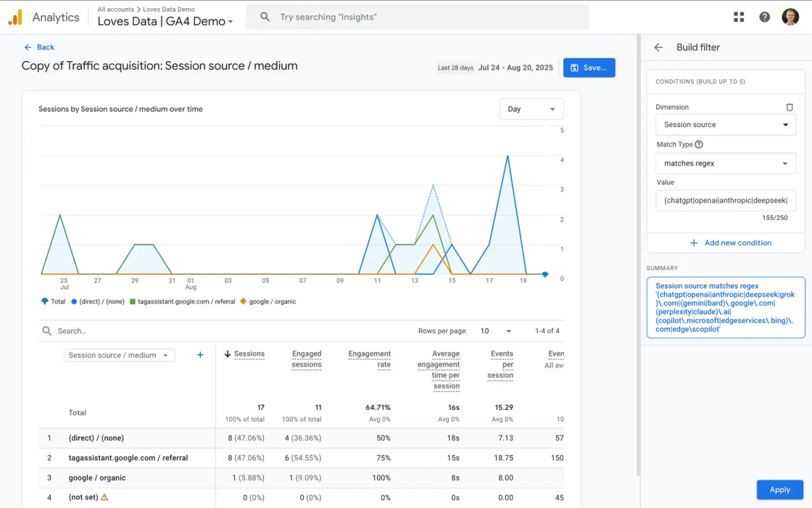Apply the filter with the Apply button
Viewport: 812px width, 508px height.
[780, 489]
